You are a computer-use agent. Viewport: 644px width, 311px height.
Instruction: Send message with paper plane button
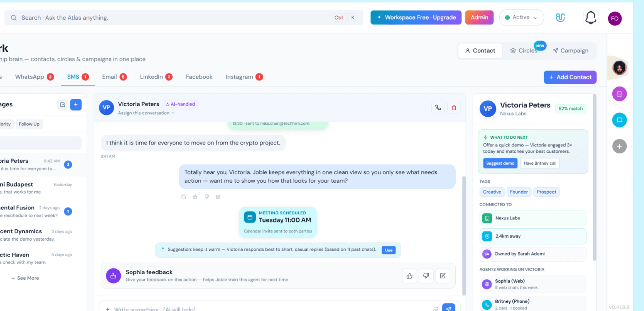448,308
